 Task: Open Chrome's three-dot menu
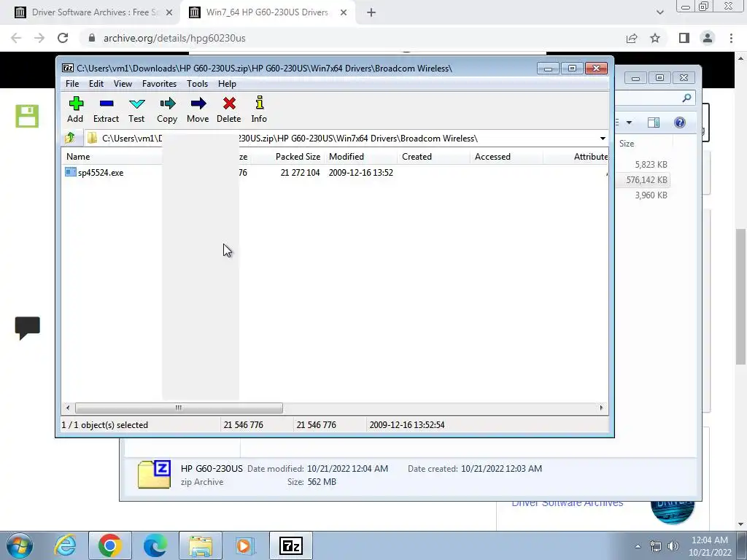(731, 38)
